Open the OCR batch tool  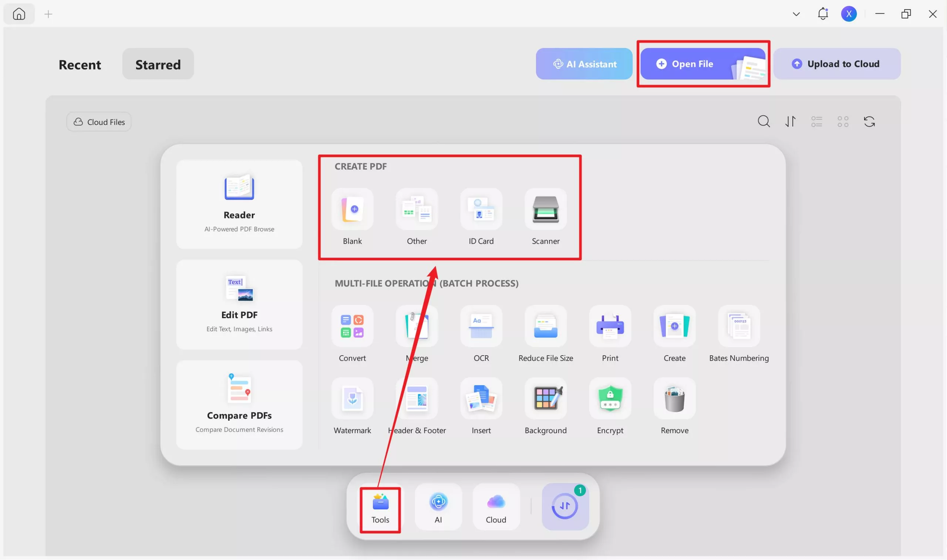[481, 327]
